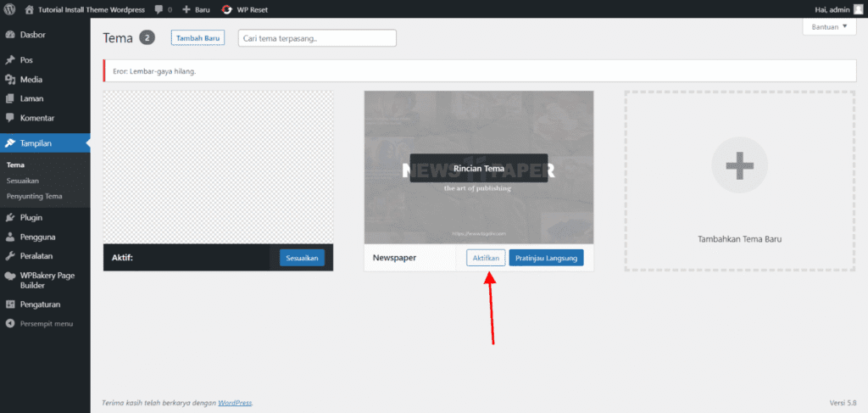Click the Komentar speech bubble icon
This screenshot has width=868, height=413.
[x=10, y=118]
